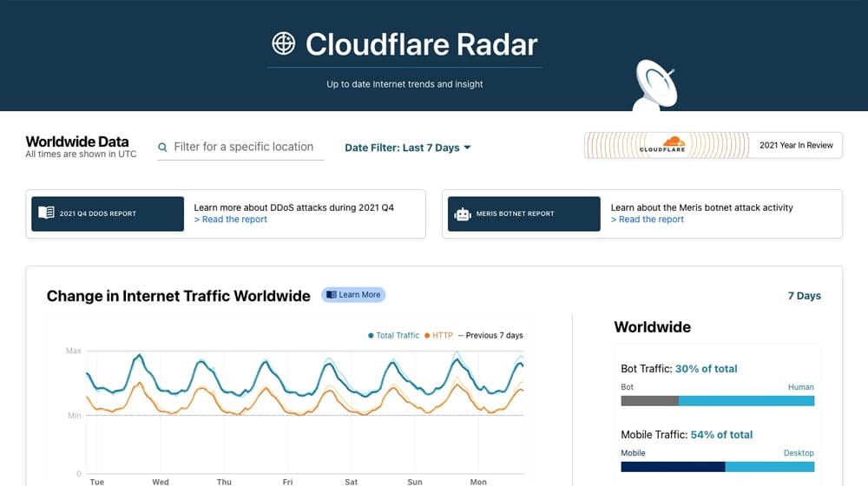
Task: Toggle Previous 7 days legend entry
Action: click(x=490, y=335)
